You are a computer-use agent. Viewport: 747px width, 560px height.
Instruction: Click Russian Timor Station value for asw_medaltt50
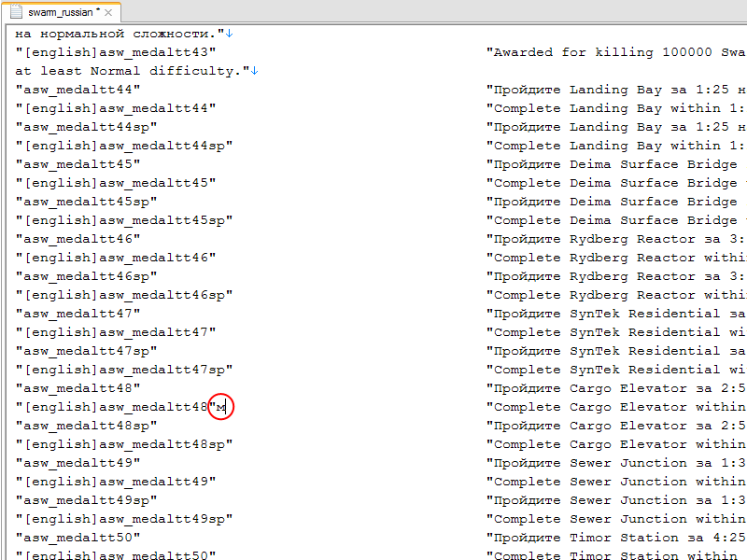616,538
